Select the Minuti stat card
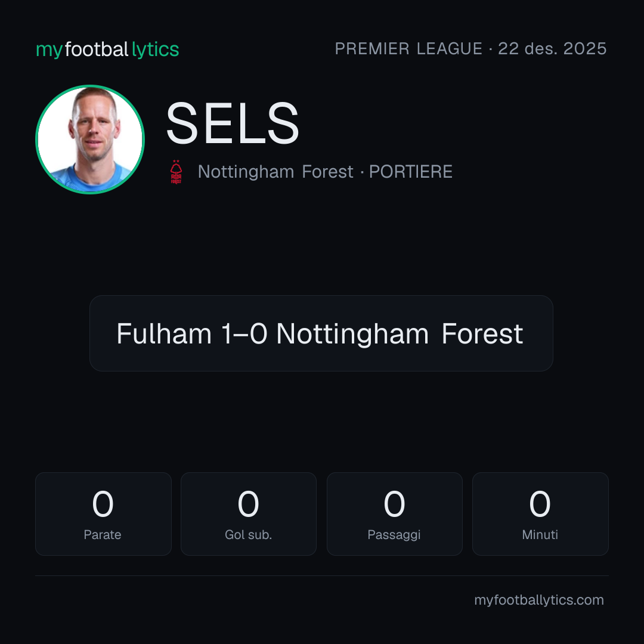This screenshot has width=644, height=644. tap(540, 514)
